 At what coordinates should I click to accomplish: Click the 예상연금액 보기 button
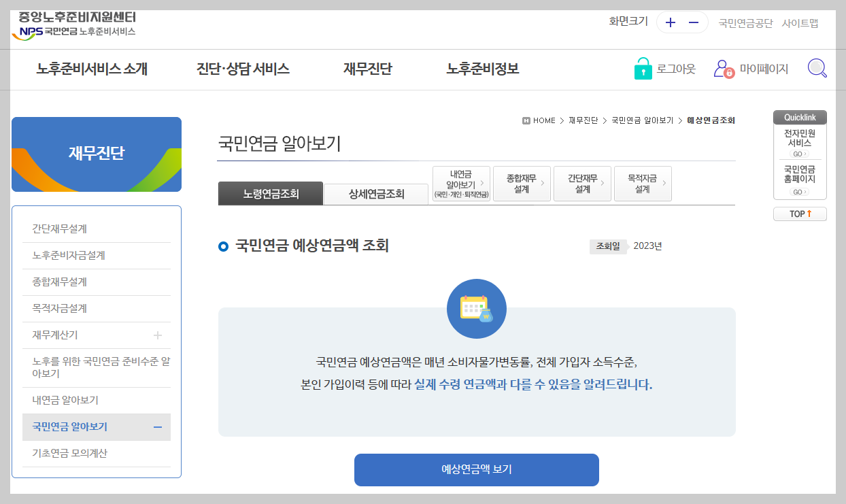click(x=476, y=469)
